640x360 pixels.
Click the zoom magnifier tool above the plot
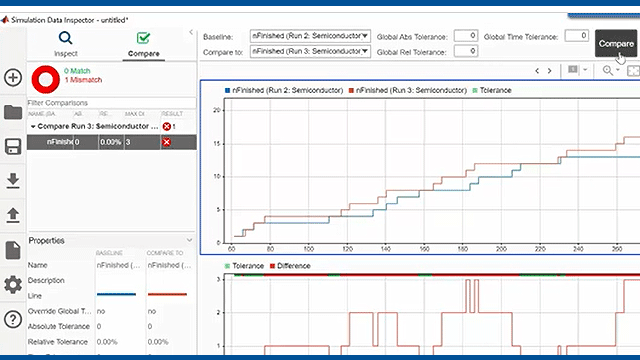coord(608,71)
